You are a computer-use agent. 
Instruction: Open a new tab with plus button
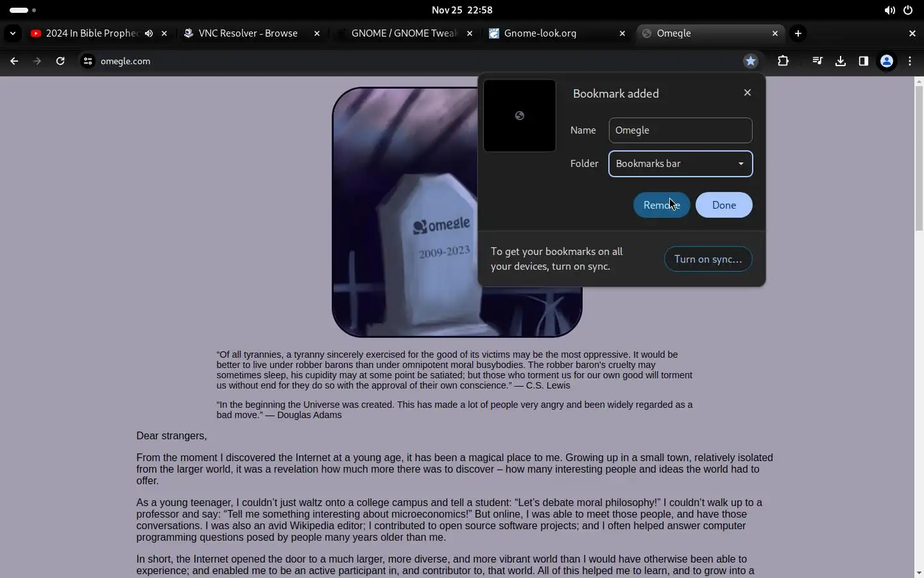(x=798, y=33)
